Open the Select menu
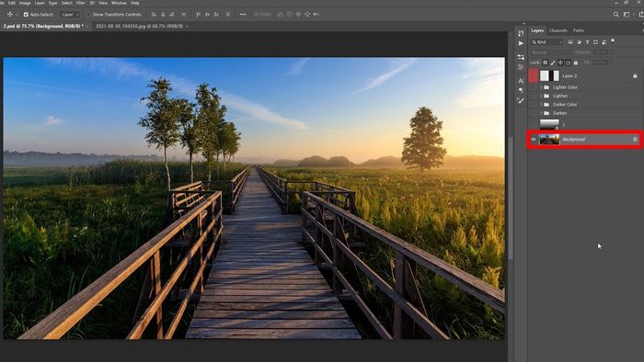Screen dimensions: 644x362 tap(66, 3)
